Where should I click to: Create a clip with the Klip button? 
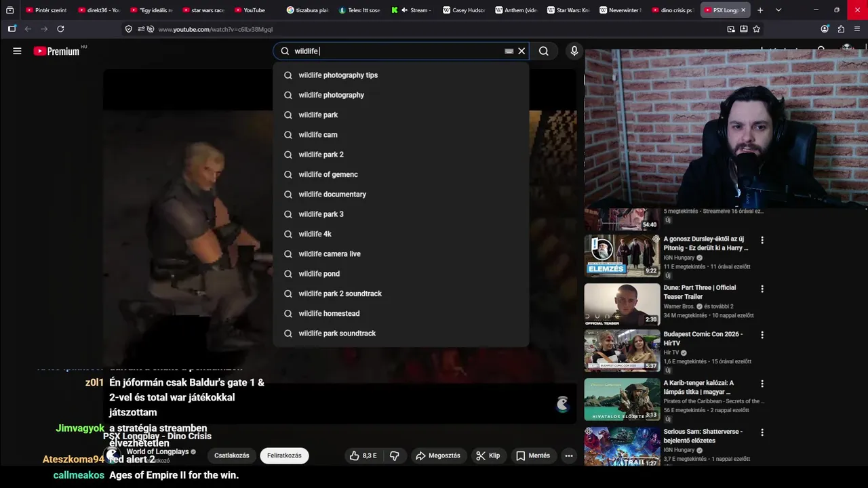tap(488, 455)
